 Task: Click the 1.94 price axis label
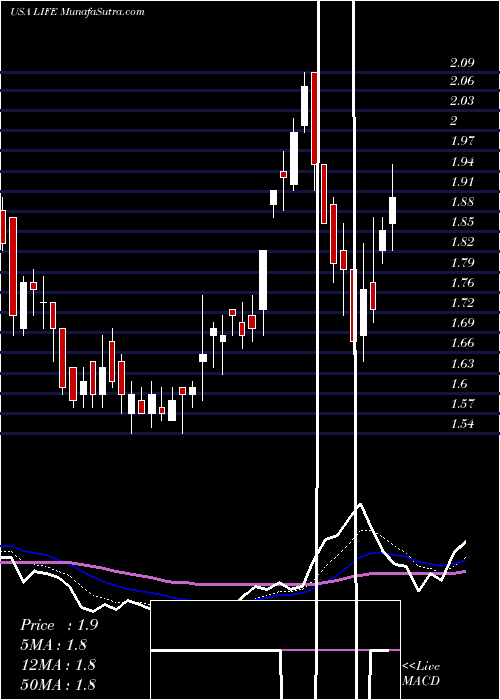click(462, 162)
